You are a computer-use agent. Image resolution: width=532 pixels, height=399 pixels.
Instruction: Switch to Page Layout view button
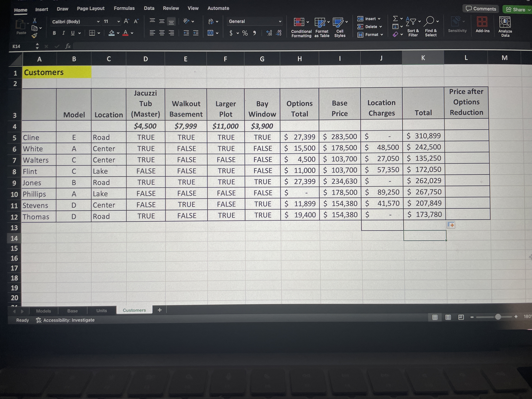(448, 317)
